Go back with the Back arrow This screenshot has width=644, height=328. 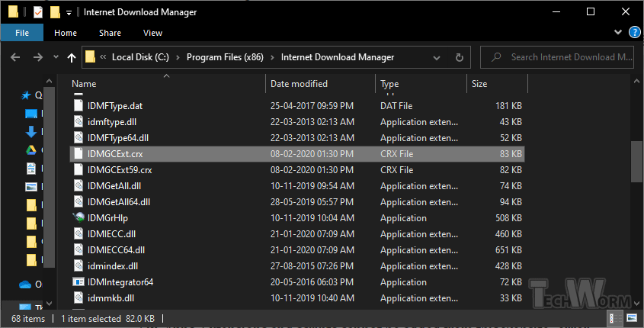[15, 57]
